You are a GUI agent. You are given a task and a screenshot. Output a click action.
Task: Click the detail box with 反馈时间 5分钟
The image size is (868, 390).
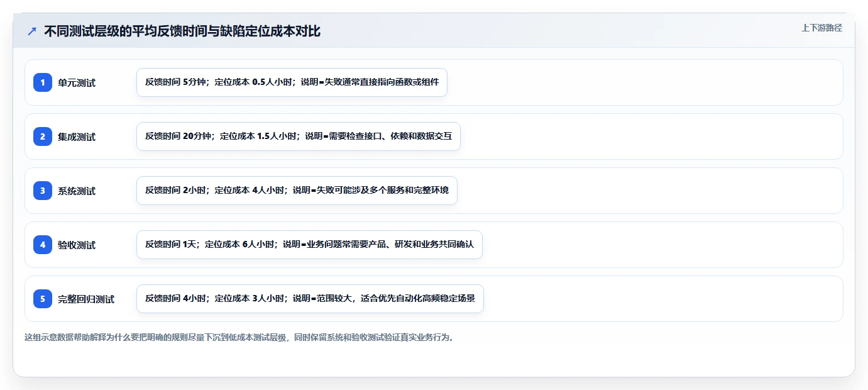click(292, 82)
